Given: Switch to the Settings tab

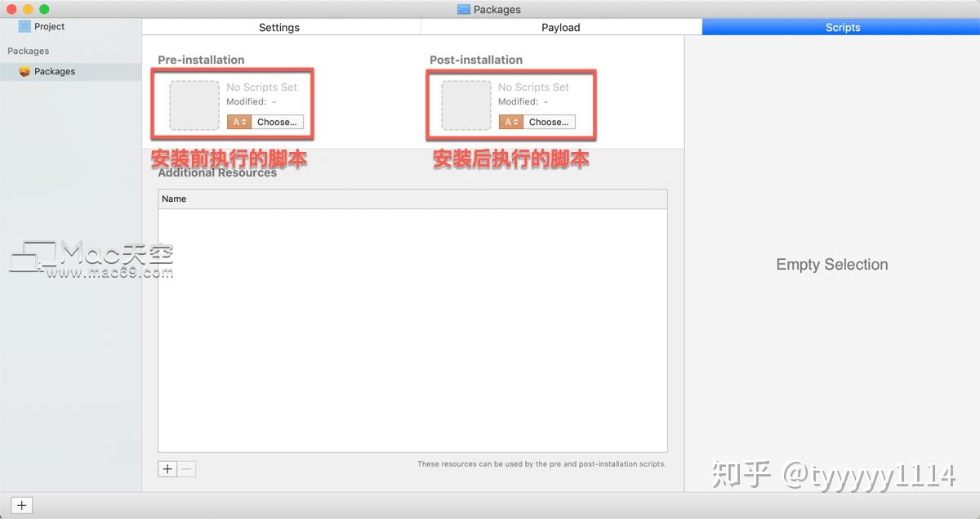Looking at the screenshot, I should point(279,27).
